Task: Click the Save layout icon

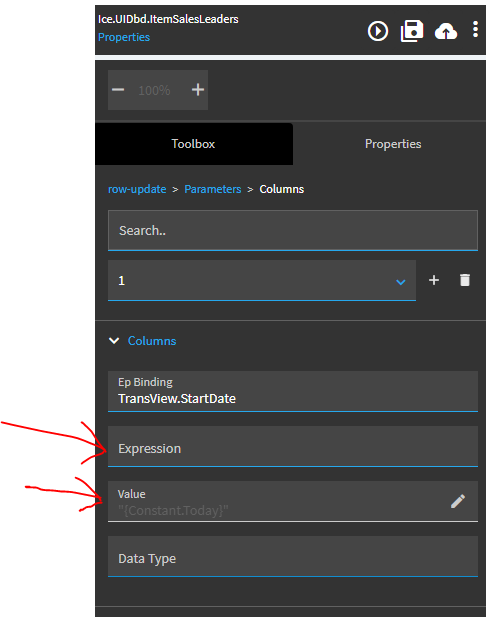Action: coord(412,31)
